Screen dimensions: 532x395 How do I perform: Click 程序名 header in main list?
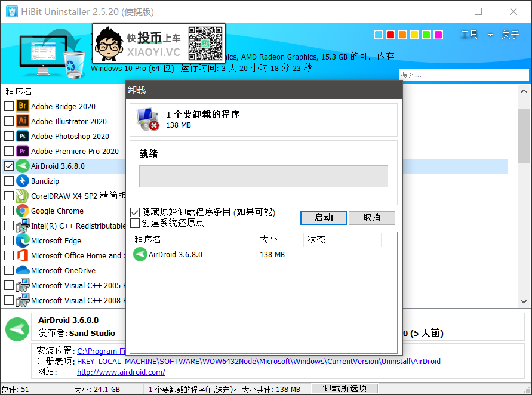click(19, 91)
